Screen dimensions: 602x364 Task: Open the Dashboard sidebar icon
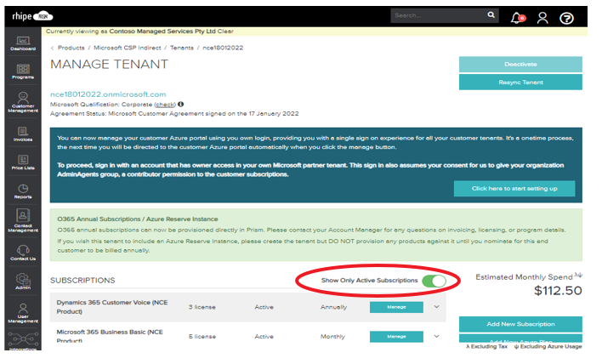(23, 43)
